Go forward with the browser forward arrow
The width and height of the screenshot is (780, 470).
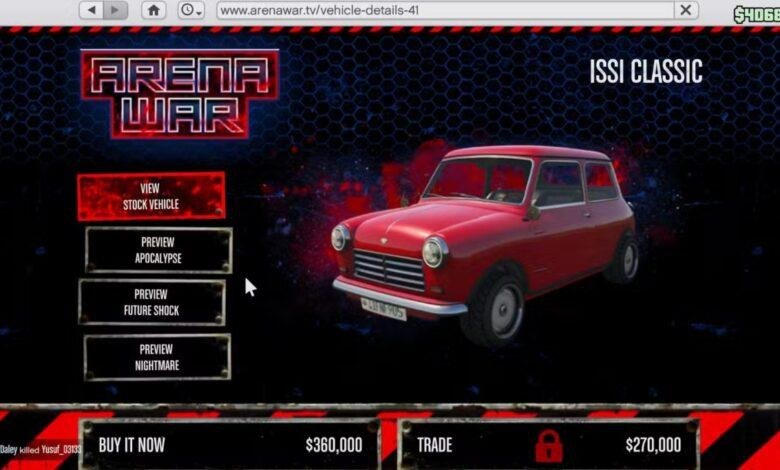tap(115, 10)
